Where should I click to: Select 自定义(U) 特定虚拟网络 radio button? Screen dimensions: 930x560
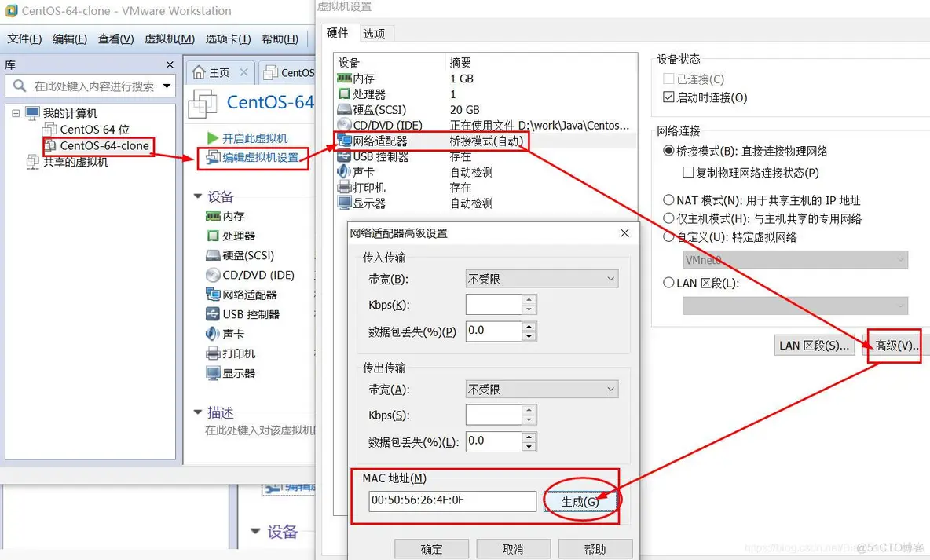(x=668, y=236)
